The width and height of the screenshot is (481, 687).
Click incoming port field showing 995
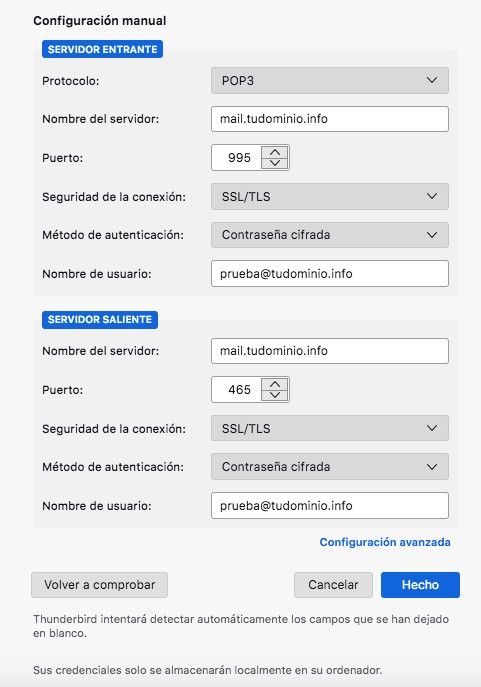[x=237, y=158]
